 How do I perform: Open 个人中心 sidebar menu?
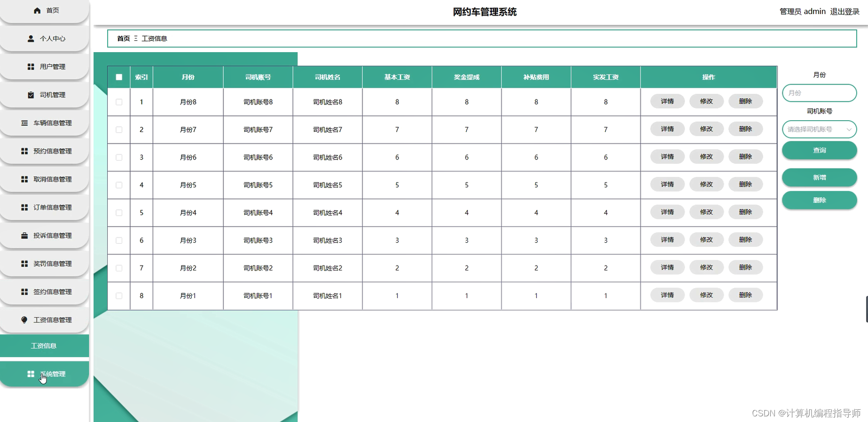44,38
